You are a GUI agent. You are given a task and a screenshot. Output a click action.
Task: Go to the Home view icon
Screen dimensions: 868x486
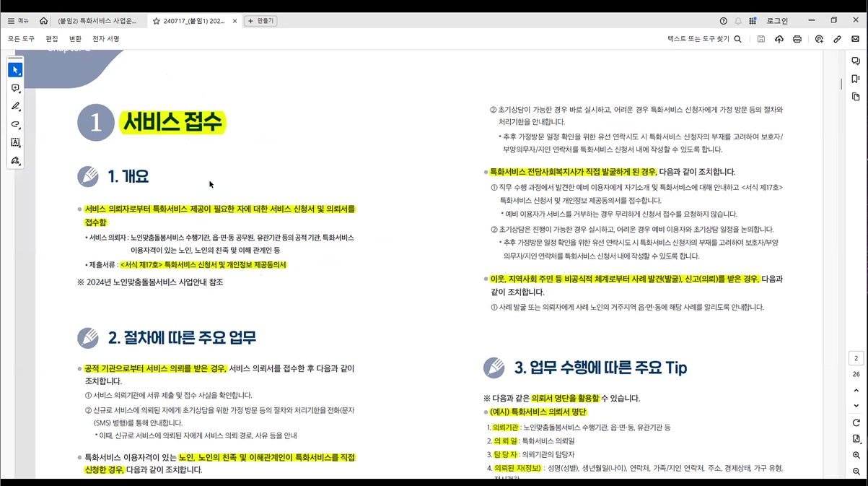coord(44,21)
